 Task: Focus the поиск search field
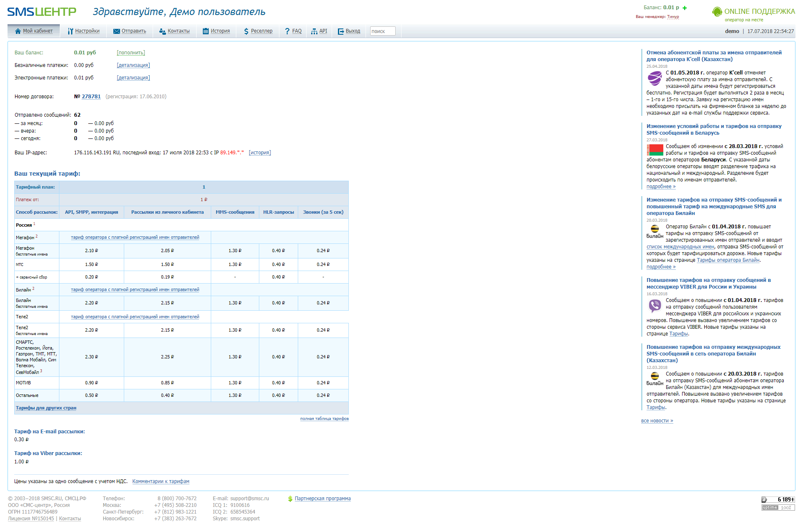tap(383, 31)
